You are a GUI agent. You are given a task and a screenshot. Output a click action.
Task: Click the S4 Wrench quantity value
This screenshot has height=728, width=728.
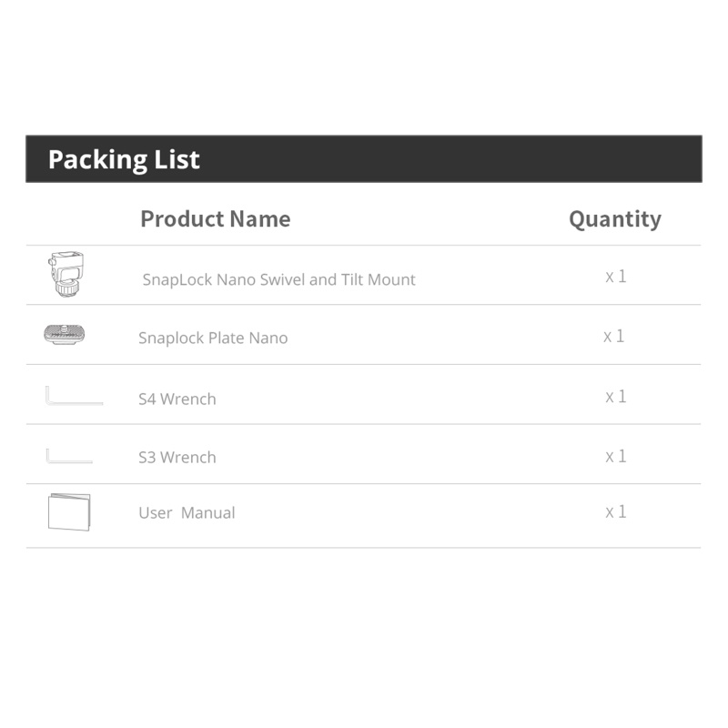click(616, 397)
